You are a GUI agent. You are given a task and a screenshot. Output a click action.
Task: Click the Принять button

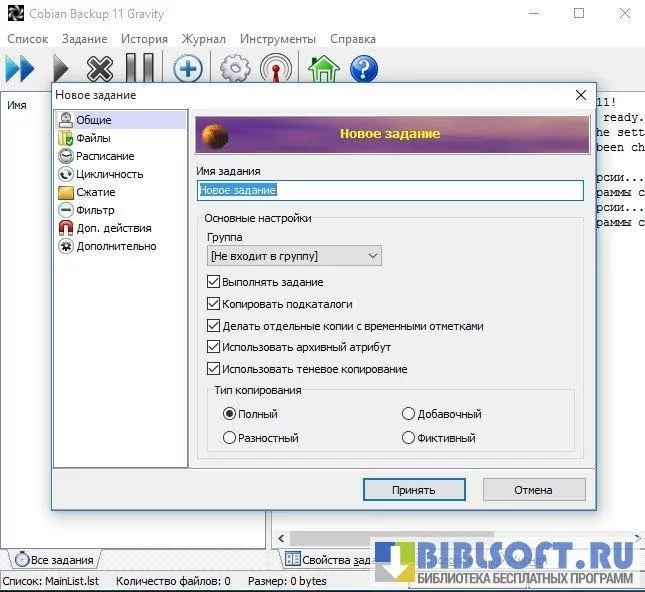click(413, 490)
